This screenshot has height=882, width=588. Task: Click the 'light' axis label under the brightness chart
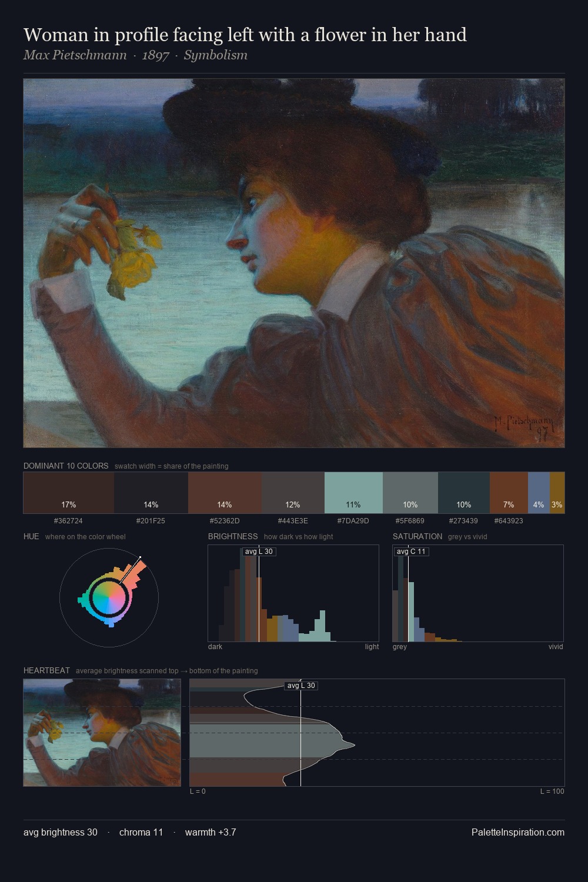coord(372,647)
